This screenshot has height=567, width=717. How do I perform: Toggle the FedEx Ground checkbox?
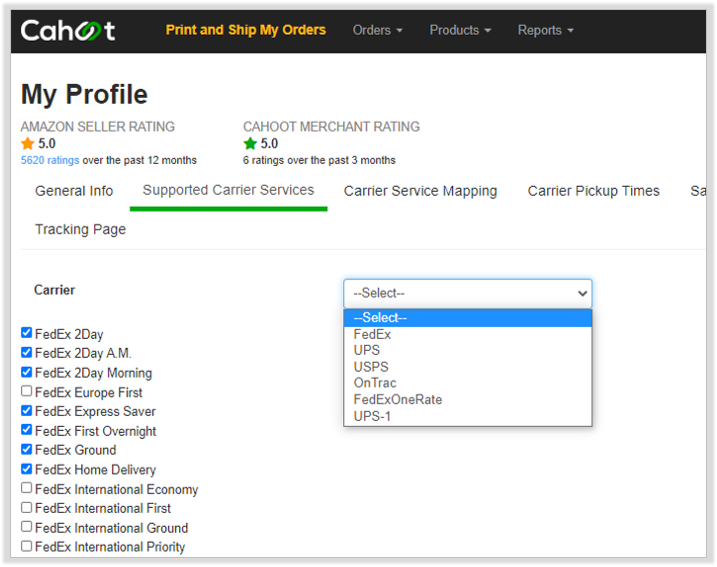(27, 449)
